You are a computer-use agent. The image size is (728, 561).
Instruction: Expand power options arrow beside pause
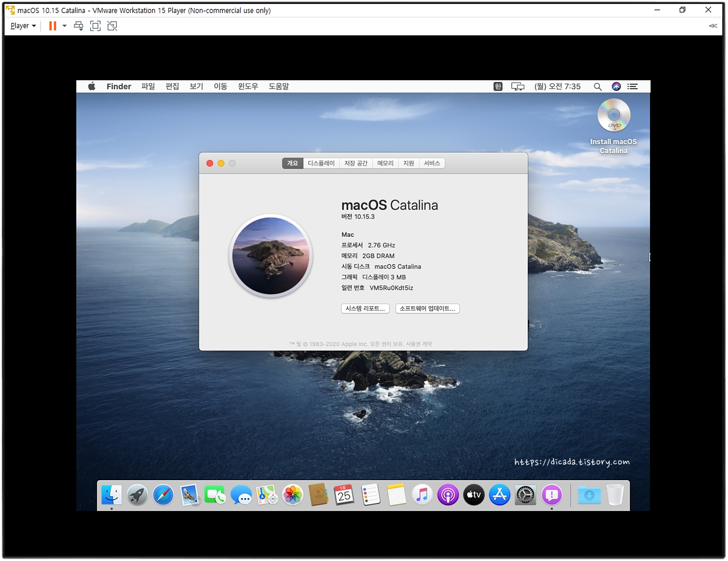pyautogui.click(x=64, y=26)
